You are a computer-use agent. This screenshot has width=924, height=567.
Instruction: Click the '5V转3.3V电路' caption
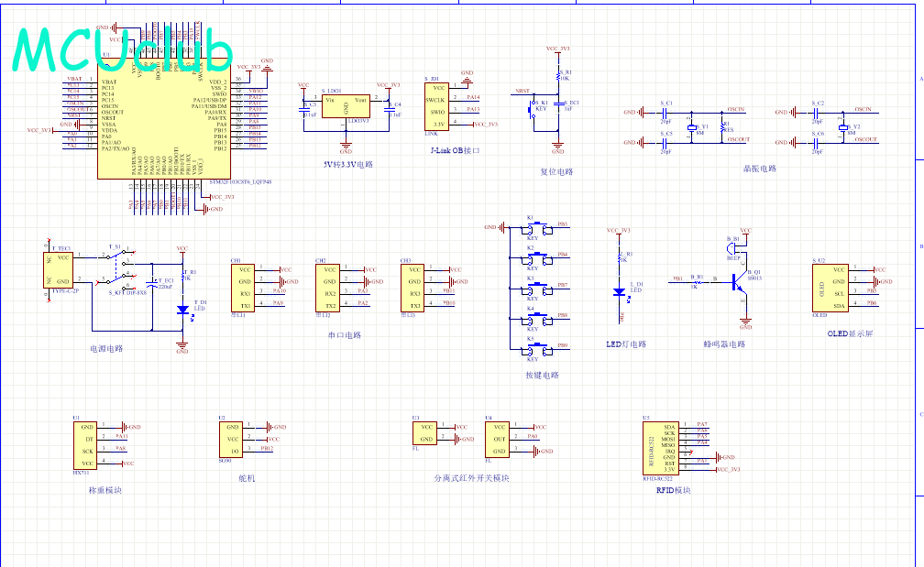coord(347,165)
